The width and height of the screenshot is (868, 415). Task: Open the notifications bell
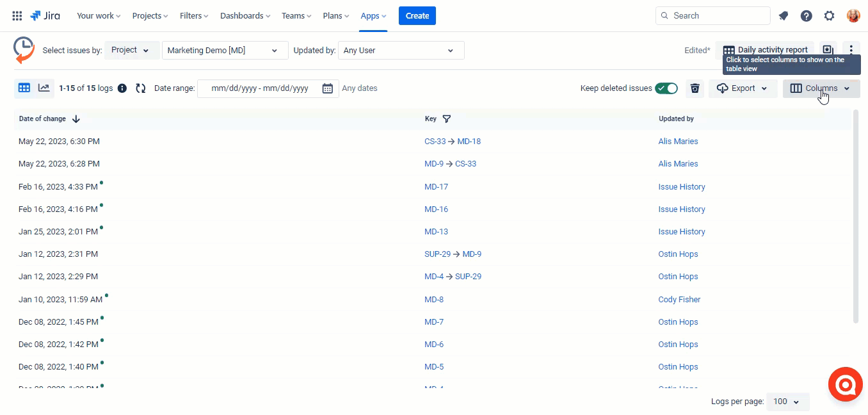pyautogui.click(x=784, y=16)
